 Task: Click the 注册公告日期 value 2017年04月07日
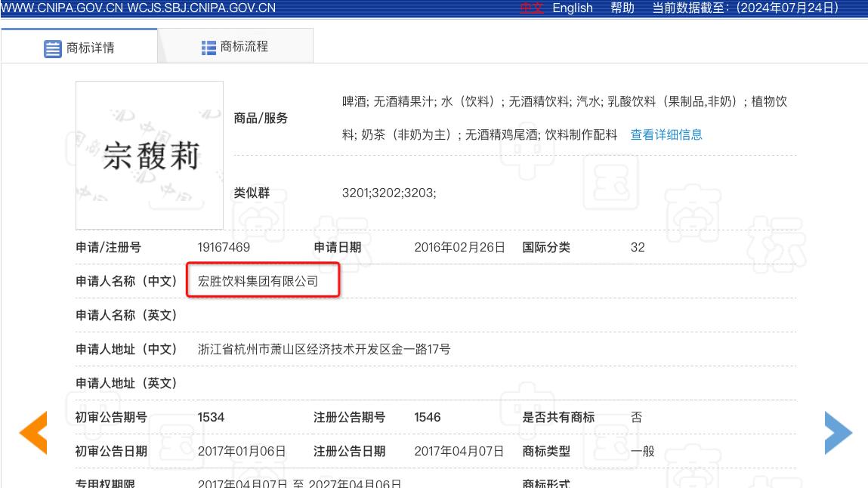(459, 450)
